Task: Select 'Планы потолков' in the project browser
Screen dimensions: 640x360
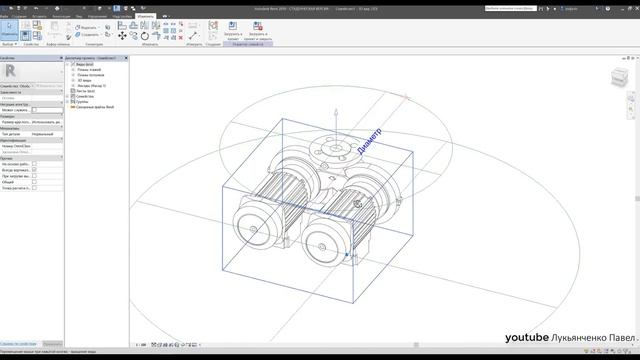Action: click(91, 75)
